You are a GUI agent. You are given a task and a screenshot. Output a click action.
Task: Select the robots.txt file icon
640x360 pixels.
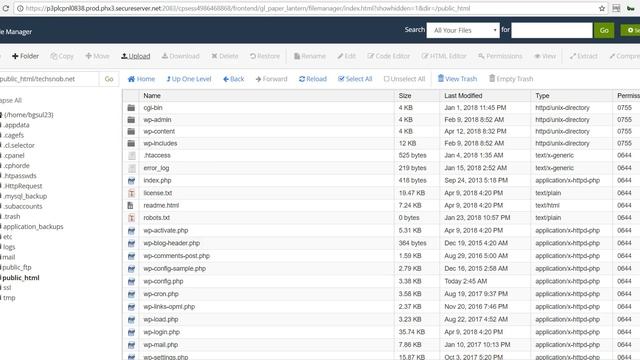(x=131, y=218)
